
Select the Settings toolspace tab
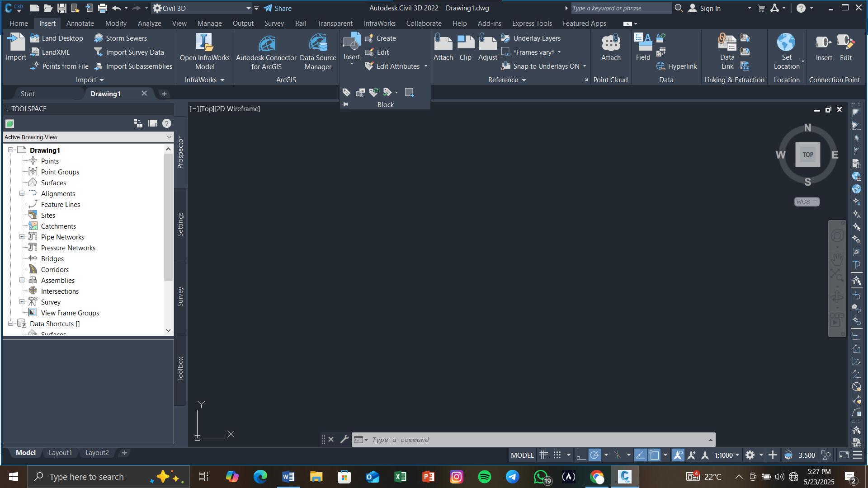pos(180,225)
